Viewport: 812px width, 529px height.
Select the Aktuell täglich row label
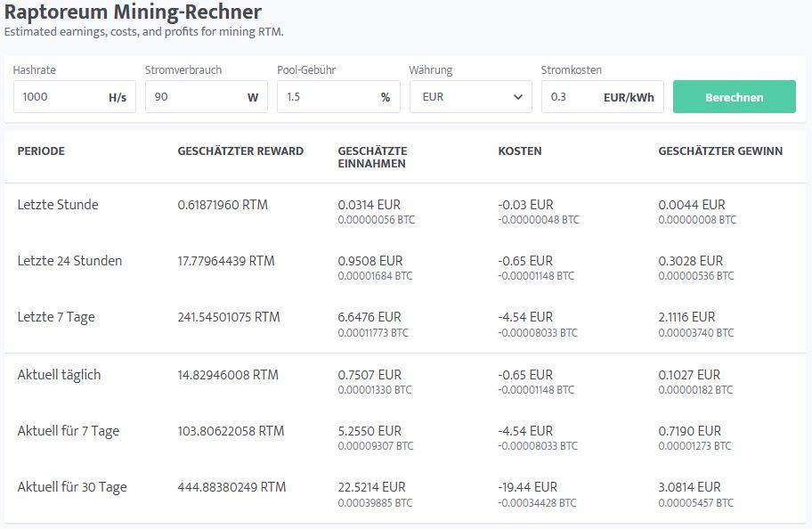(59, 375)
